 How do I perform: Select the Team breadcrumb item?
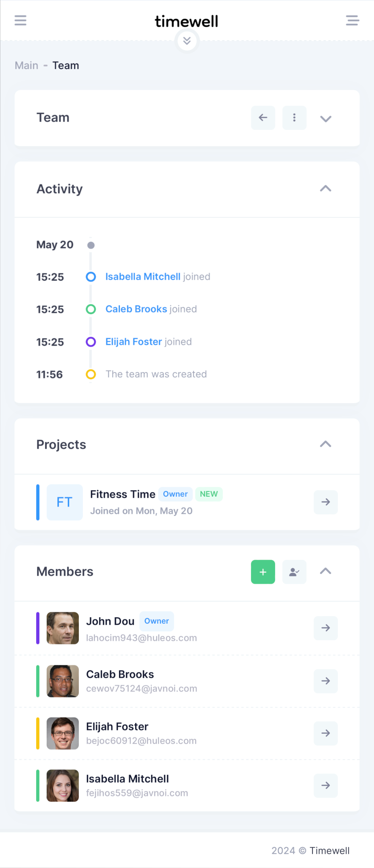coord(66,66)
